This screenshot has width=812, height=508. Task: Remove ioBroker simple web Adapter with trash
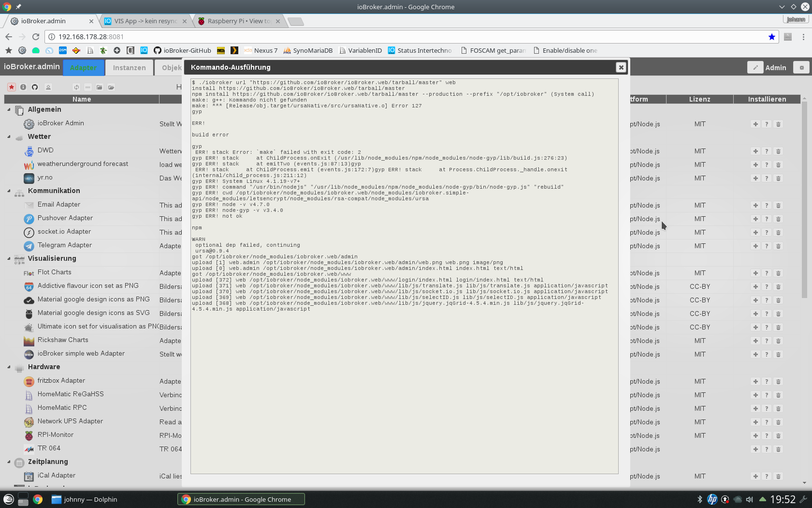[778, 355]
